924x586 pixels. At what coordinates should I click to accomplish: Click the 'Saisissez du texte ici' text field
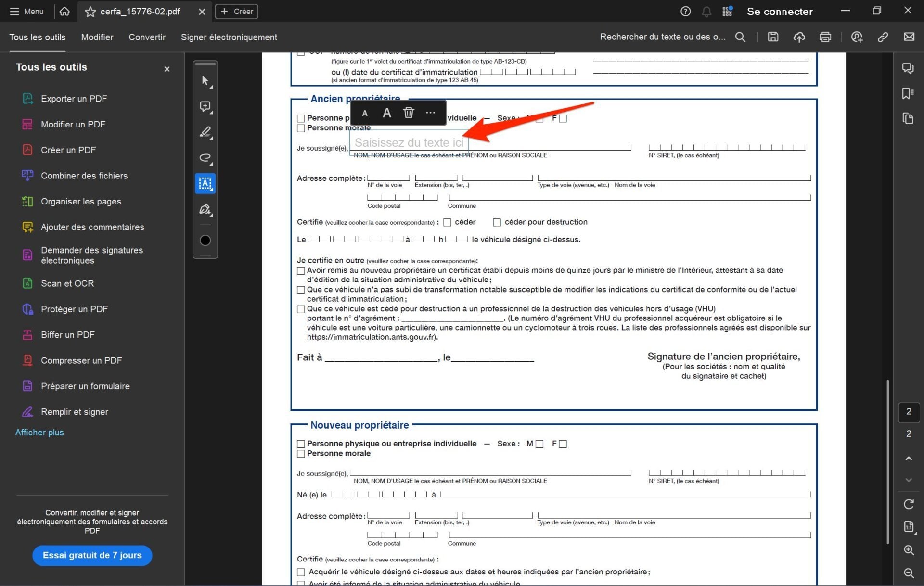(409, 142)
